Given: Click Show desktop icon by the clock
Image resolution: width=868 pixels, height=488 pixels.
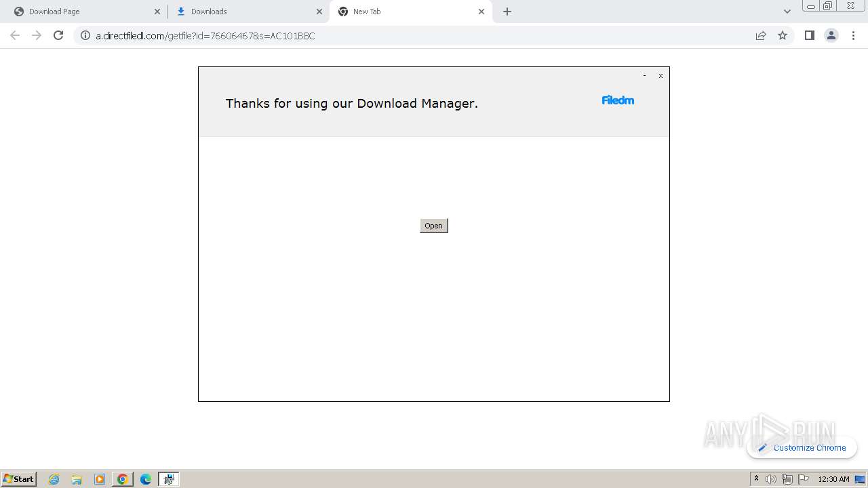Looking at the screenshot, I should tap(861, 479).
